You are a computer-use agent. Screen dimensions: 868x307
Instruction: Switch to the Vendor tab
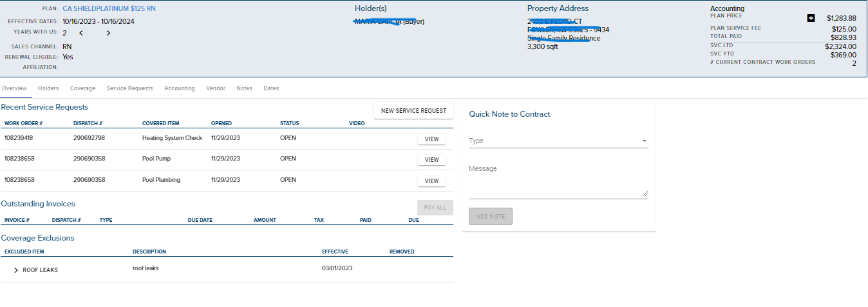(x=215, y=88)
